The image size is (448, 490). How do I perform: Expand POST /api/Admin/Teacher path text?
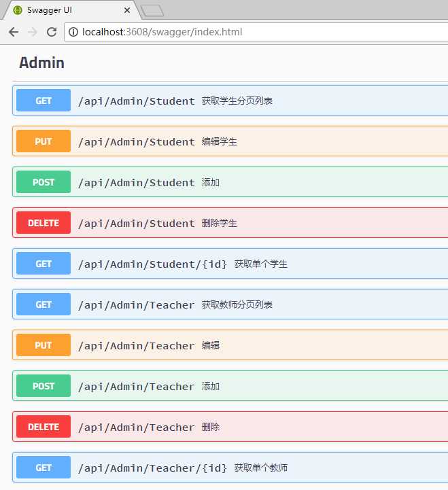pos(137,387)
